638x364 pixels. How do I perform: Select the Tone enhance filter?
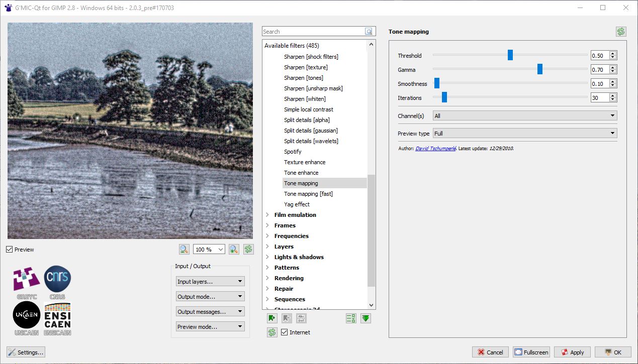click(301, 173)
